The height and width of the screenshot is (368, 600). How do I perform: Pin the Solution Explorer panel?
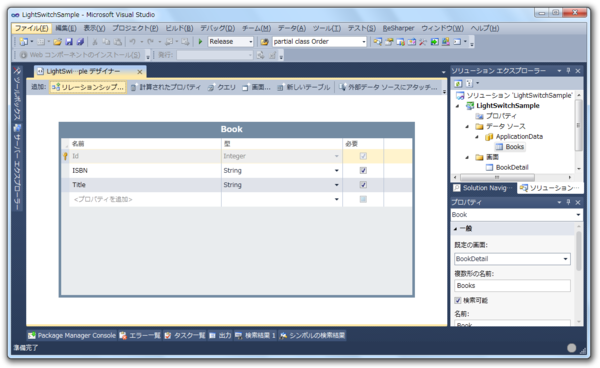[x=568, y=71]
